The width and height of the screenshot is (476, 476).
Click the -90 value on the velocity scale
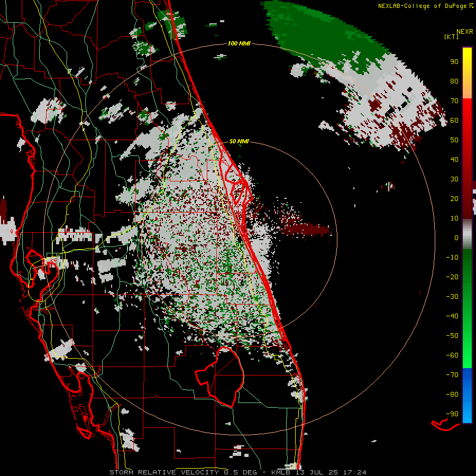(x=452, y=414)
